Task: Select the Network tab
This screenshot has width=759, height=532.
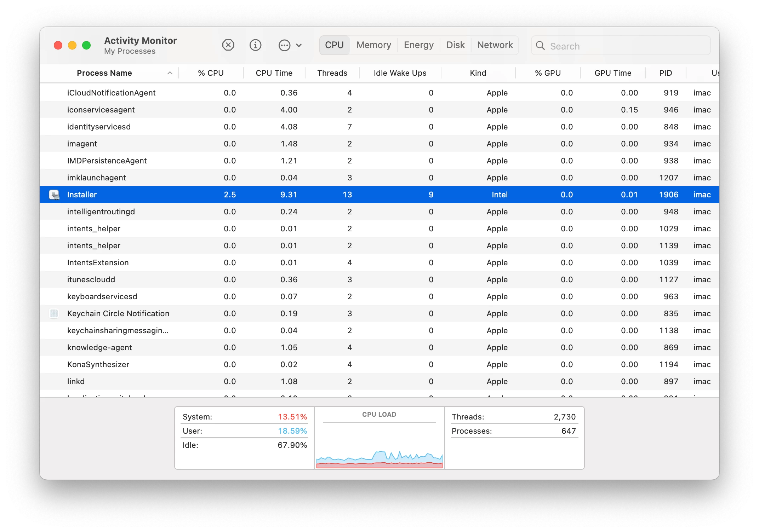Action: (495, 45)
